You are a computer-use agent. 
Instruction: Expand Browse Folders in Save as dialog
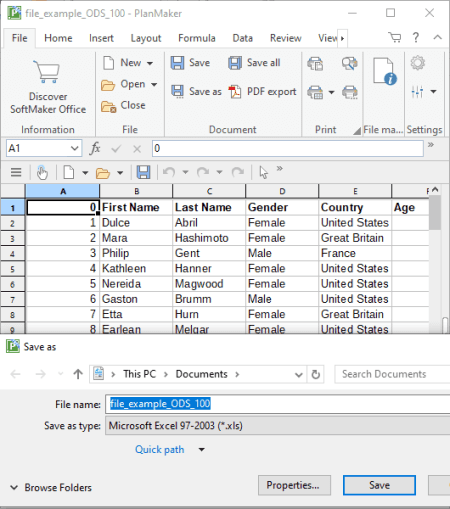click(x=51, y=488)
